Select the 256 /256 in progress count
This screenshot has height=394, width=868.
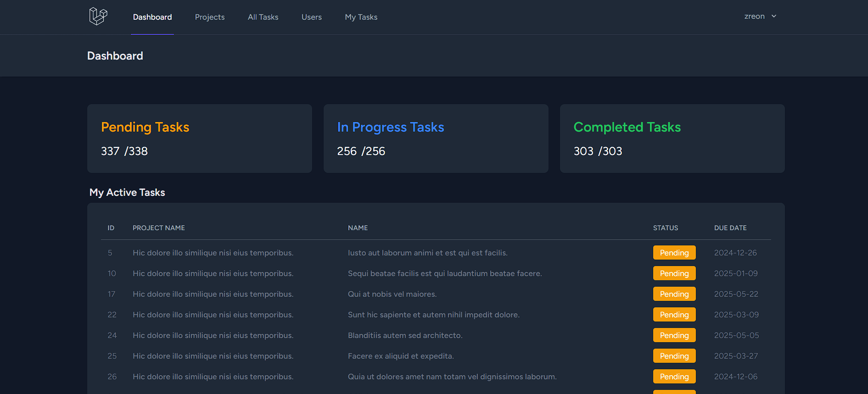pyautogui.click(x=361, y=151)
